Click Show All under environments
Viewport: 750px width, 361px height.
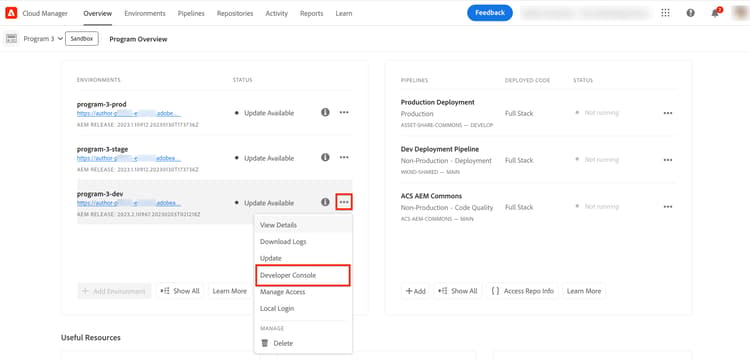coord(180,291)
